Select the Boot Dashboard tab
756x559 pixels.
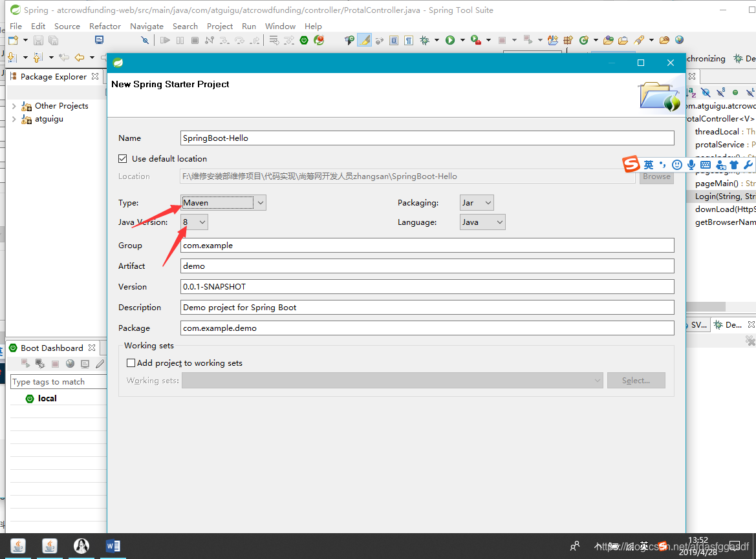tap(52, 348)
